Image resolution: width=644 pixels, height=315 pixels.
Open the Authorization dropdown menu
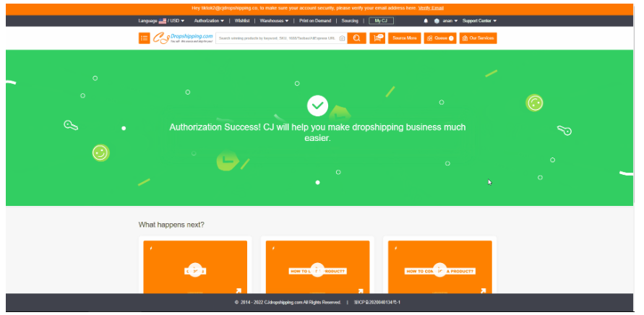tap(209, 21)
